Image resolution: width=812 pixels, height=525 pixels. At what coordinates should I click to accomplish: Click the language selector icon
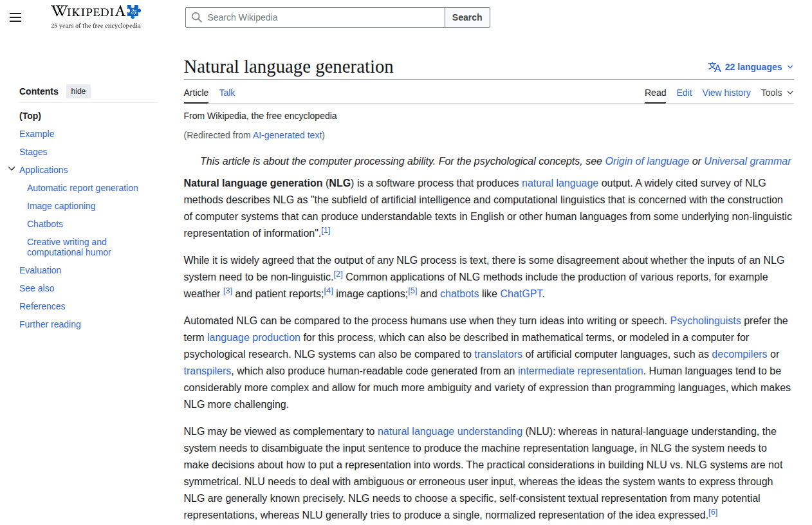click(x=714, y=66)
